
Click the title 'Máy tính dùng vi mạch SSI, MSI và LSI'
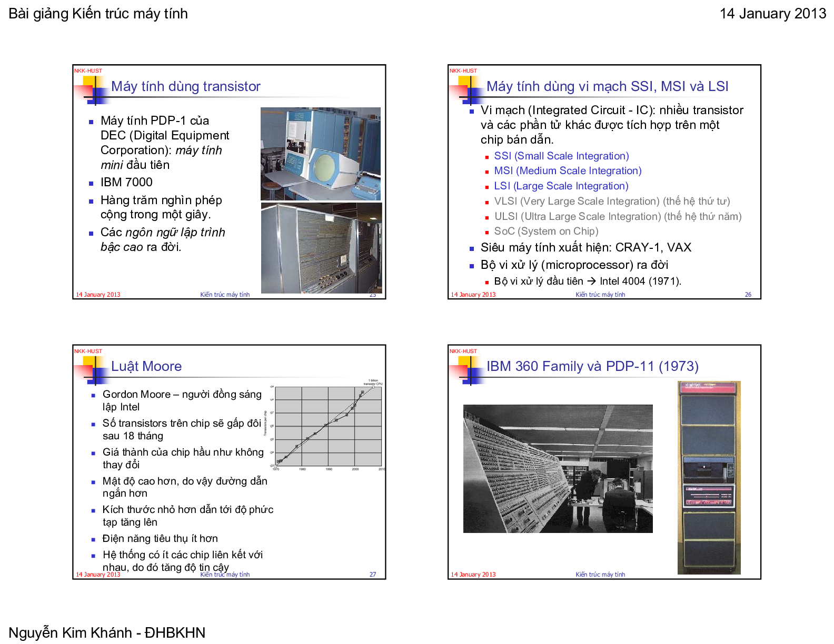click(607, 86)
